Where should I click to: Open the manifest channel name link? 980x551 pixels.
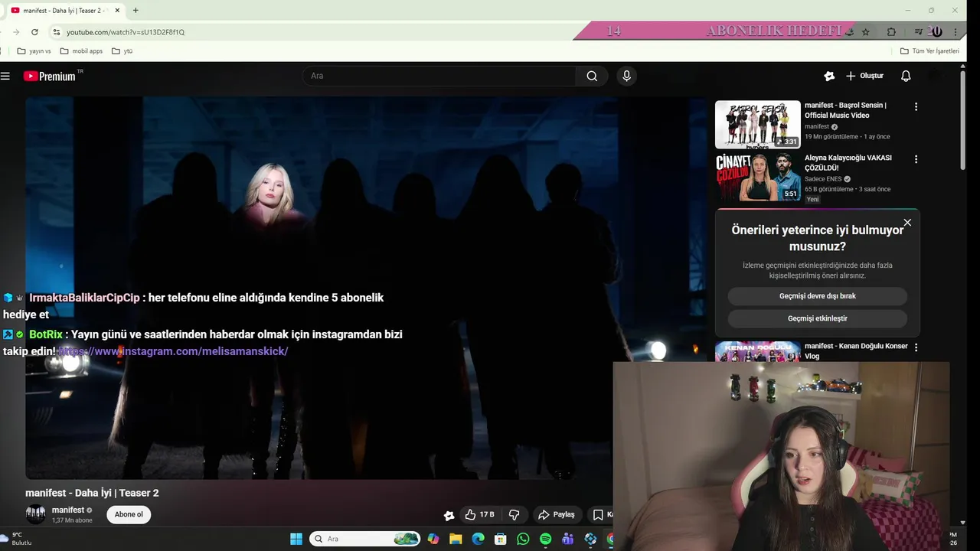68,510
